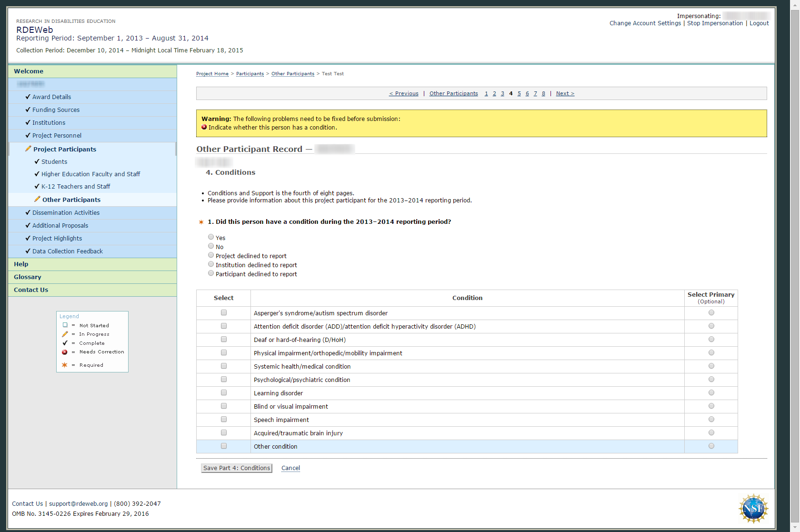Go to page 5 in the pagination bar
This screenshot has height=532, width=800.
pyautogui.click(x=519, y=94)
